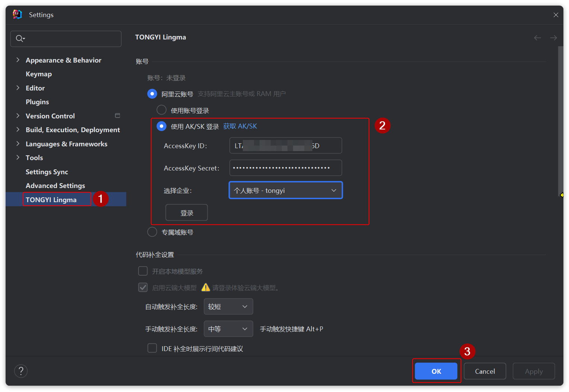This screenshot has height=392, width=569.
Task: Enable the 开启本地模型服务 checkbox
Action: (x=143, y=271)
